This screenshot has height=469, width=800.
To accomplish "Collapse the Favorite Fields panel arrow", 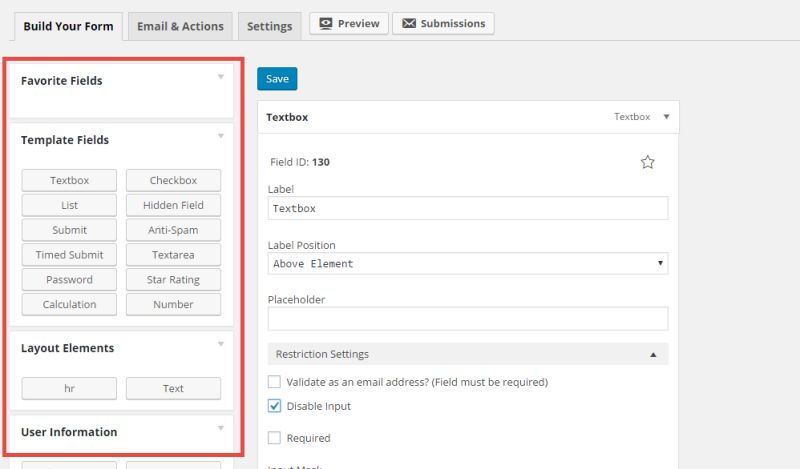I will coord(221,77).
